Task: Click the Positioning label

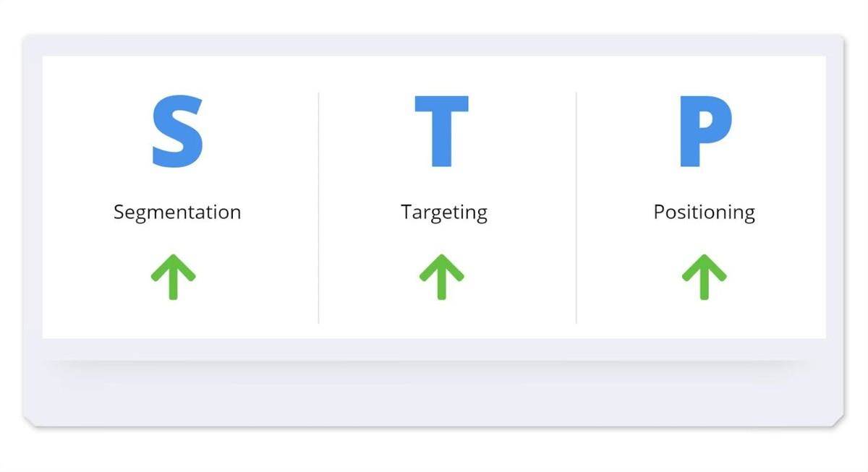Action: [705, 213]
